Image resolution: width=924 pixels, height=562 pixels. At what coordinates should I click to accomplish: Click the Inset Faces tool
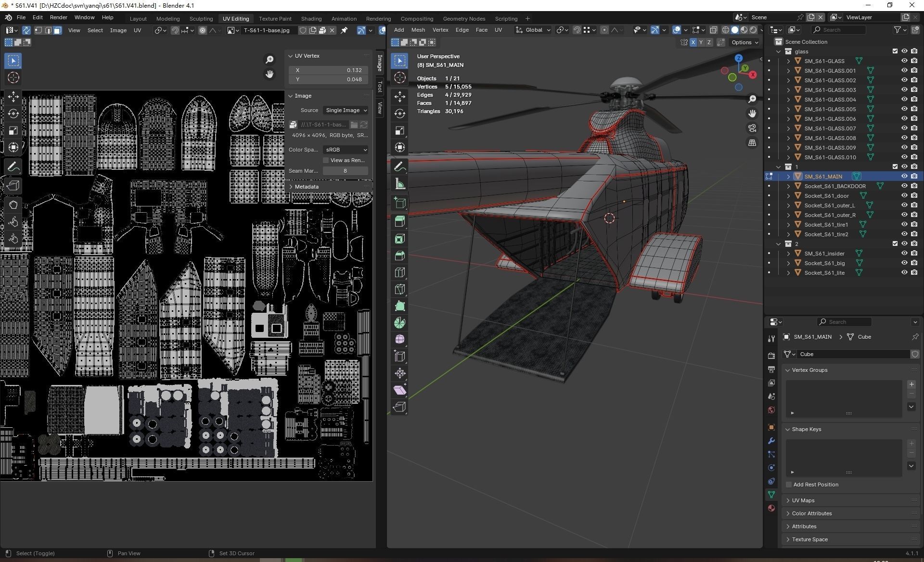click(x=399, y=239)
